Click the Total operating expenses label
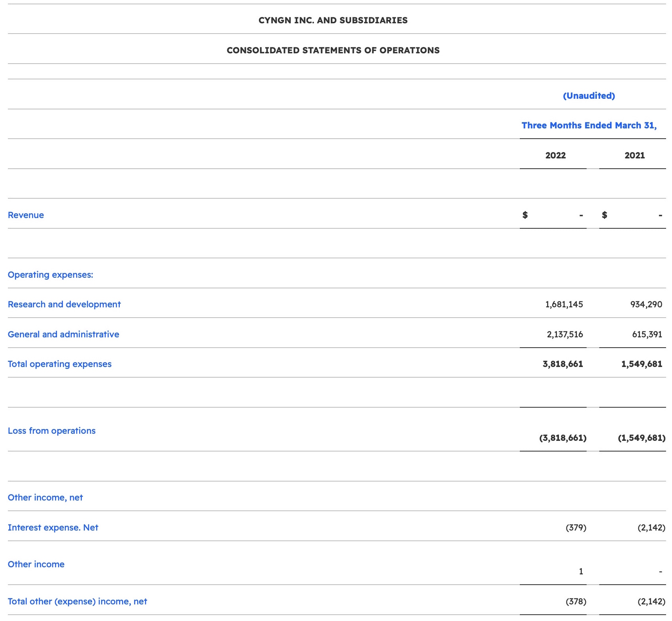 [x=60, y=364]
